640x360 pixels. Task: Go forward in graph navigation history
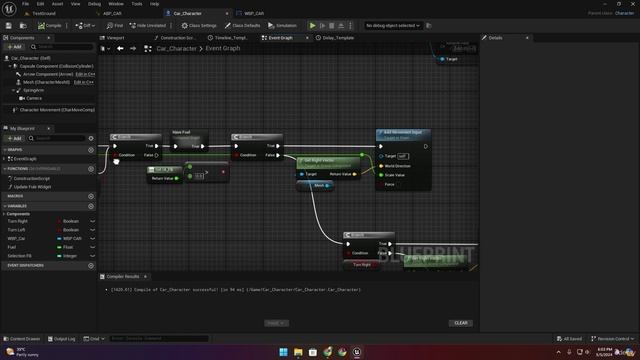point(133,49)
